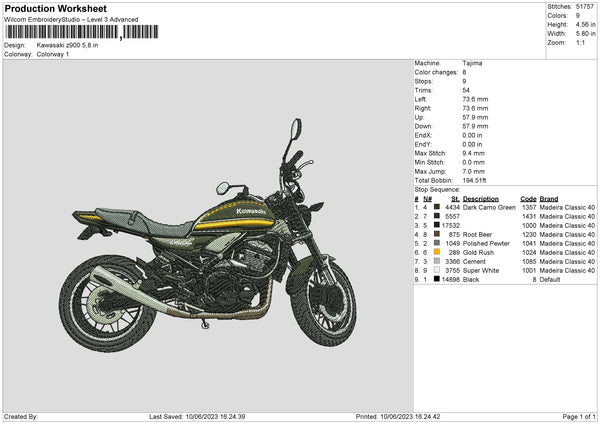Screen dimensions: 600x424
Task: Click the 'Brand' column header
Action: [549, 199]
